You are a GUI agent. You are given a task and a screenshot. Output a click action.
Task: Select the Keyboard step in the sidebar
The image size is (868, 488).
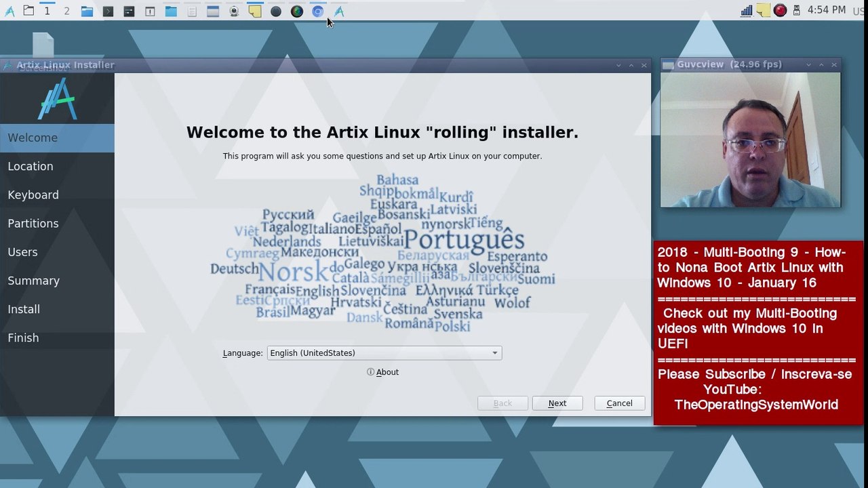coord(57,195)
